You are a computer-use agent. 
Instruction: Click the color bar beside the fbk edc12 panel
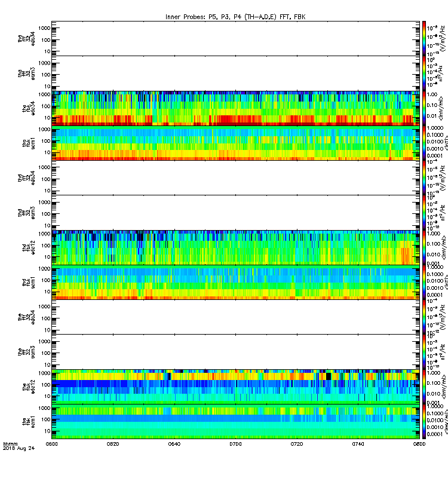(424, 387)
